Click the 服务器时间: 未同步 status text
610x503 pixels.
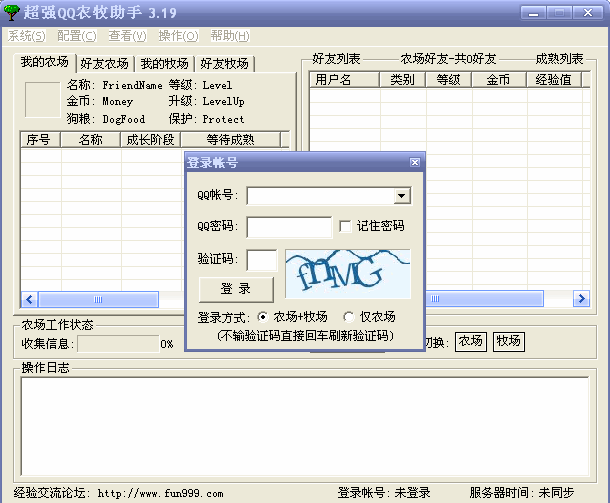pos(522,493)
